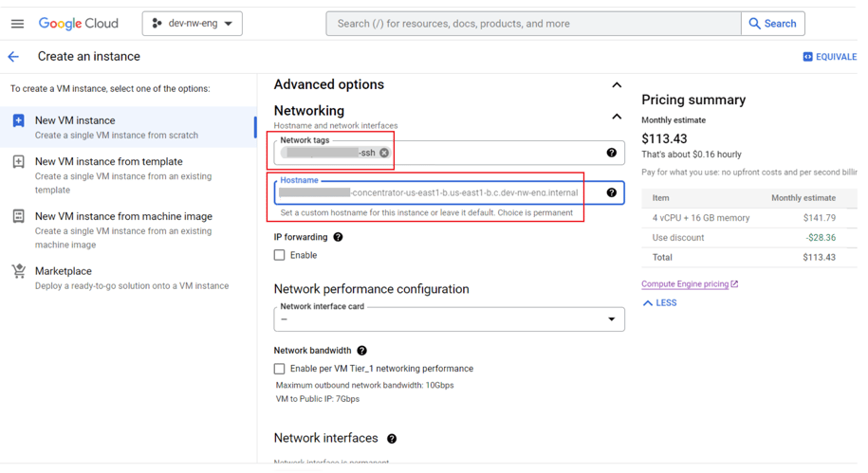Collapse the Networking section
The width and height of the screenshot is (868, 473).
tap(617, 117)
